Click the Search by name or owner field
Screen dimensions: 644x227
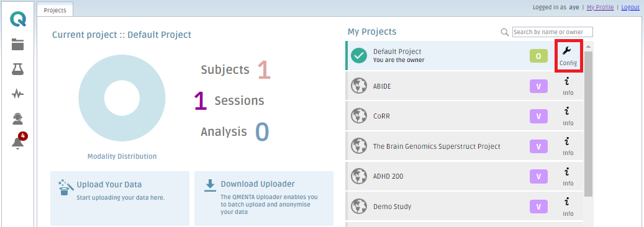click(x=553, y=32)
